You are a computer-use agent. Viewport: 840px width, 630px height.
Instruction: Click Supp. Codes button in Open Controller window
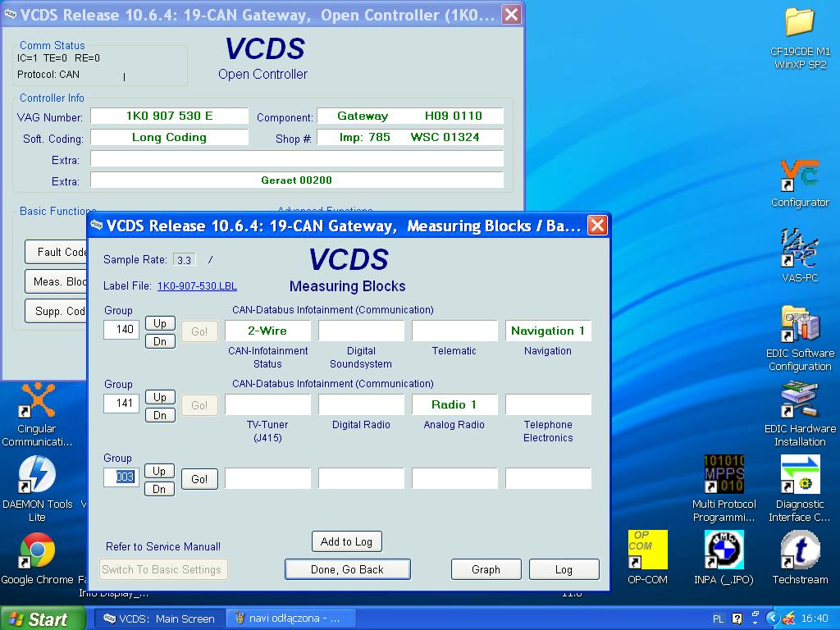56,311
